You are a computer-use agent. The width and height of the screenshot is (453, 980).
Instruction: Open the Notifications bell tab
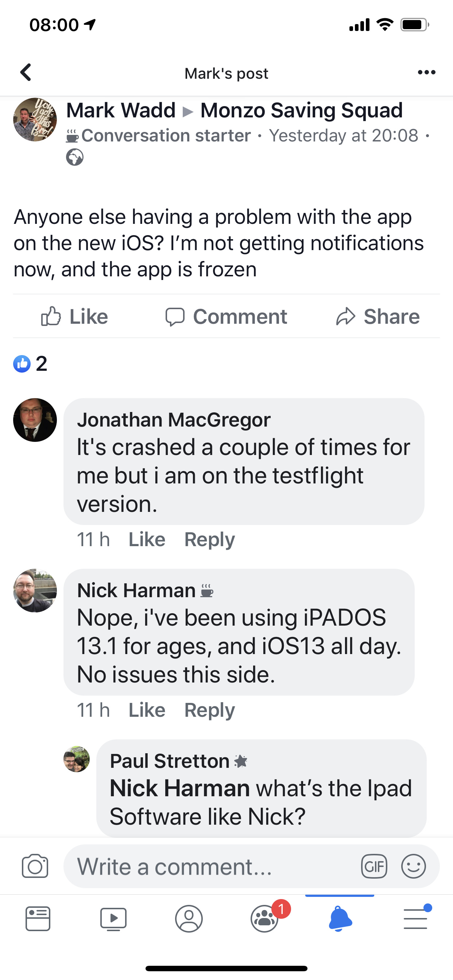coord(340,919)
